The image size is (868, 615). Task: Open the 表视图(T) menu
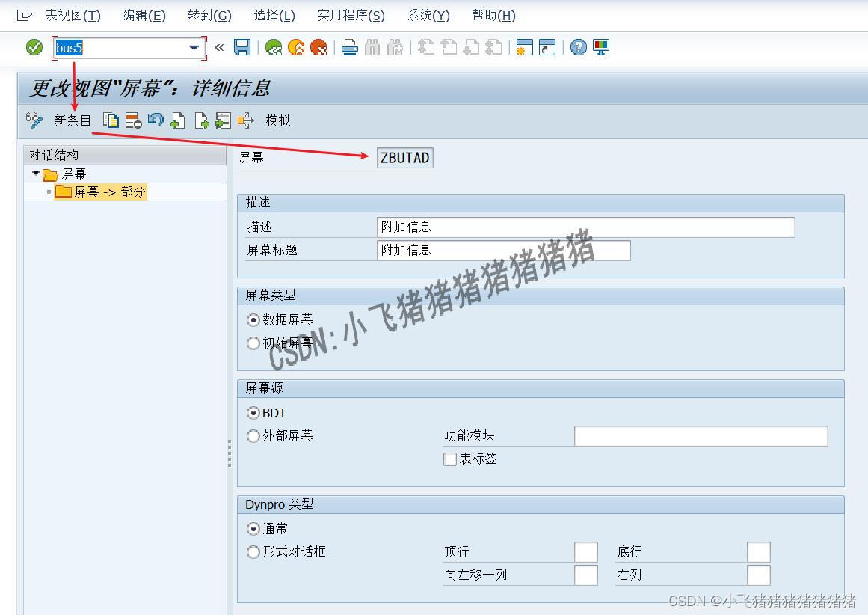[73, 16]
